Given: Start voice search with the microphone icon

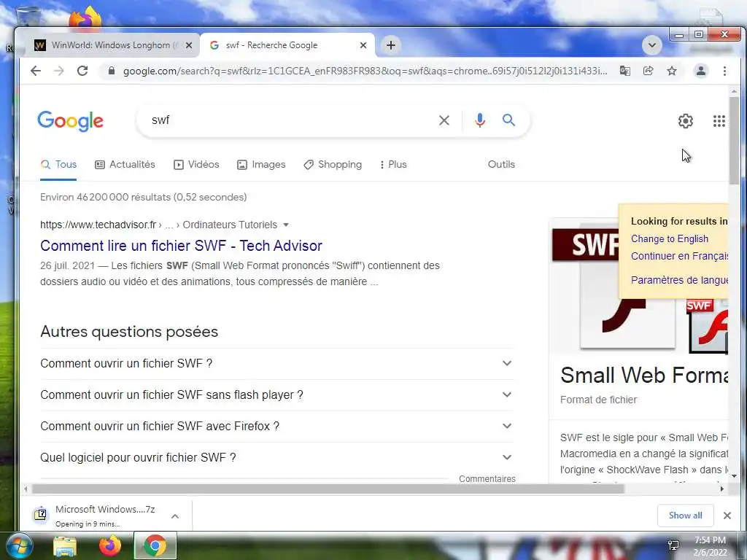Looking at the screenshot, I should click(x=480, y=120).
